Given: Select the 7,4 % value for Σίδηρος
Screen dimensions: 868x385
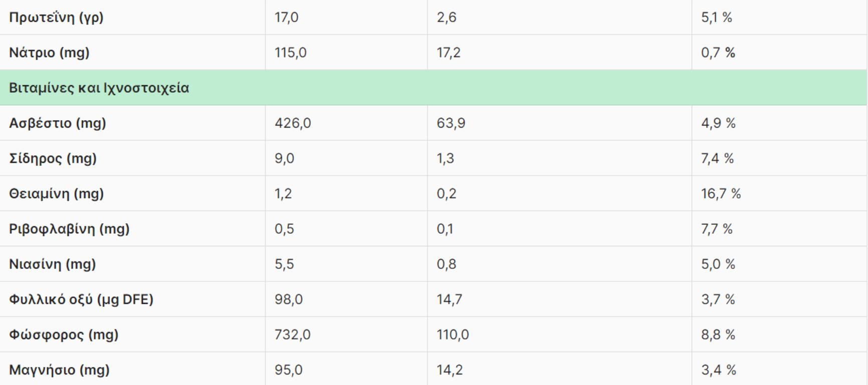Looking at the screenshot, I should click(x=717, y=159).
